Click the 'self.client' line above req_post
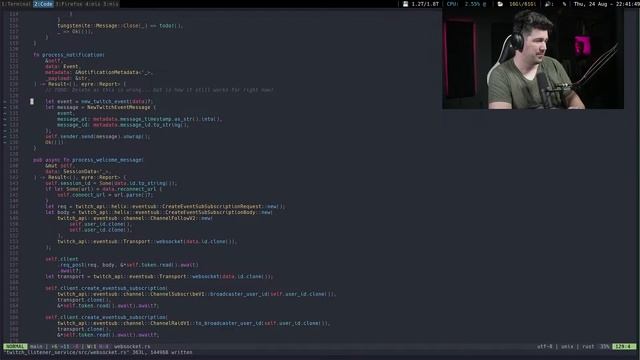 (x=62, y=259)
